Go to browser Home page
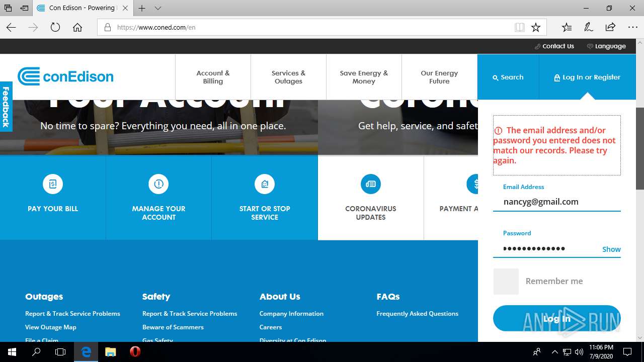644x362 pixels. tap(77, 28)
